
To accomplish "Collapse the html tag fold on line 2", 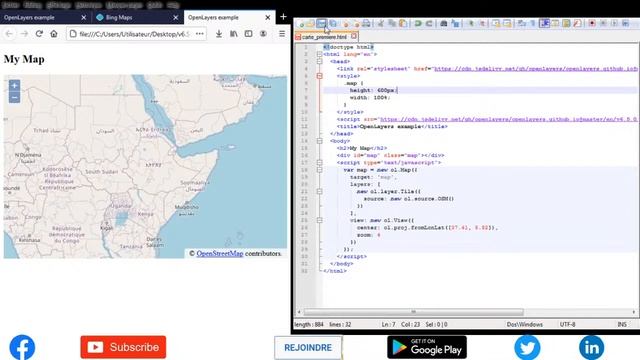I will click(320, 54).
